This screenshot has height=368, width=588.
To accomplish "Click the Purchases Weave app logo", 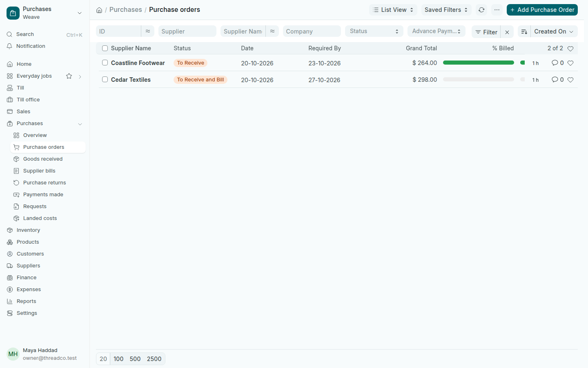I will click(13, 13).
